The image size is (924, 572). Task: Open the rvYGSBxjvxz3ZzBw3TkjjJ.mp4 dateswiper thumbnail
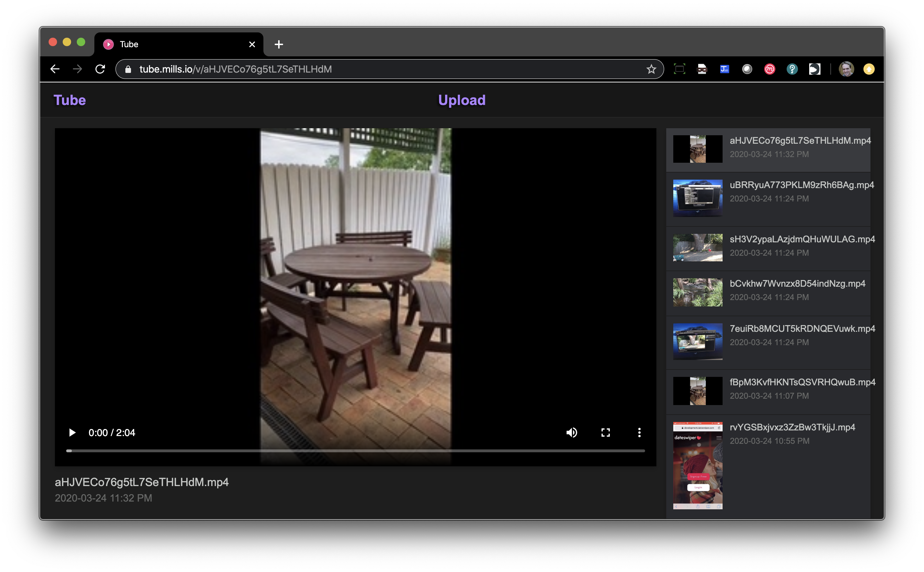698,465
